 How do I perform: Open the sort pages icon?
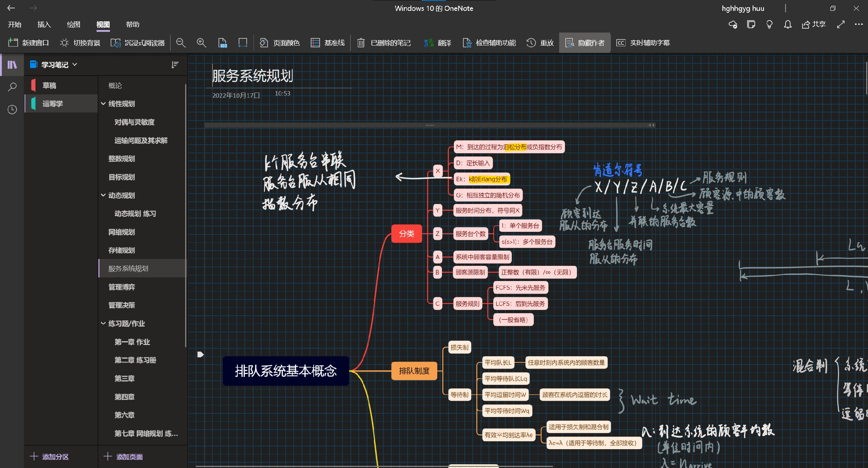175,65
